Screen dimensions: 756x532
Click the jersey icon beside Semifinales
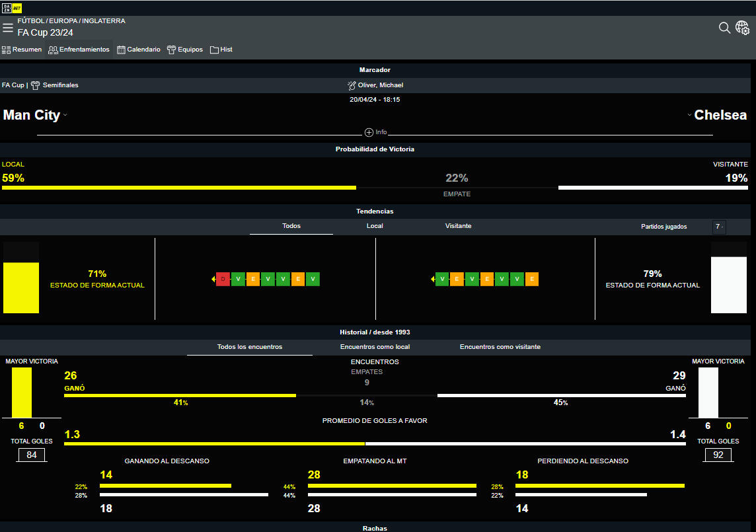pos(35,85)
